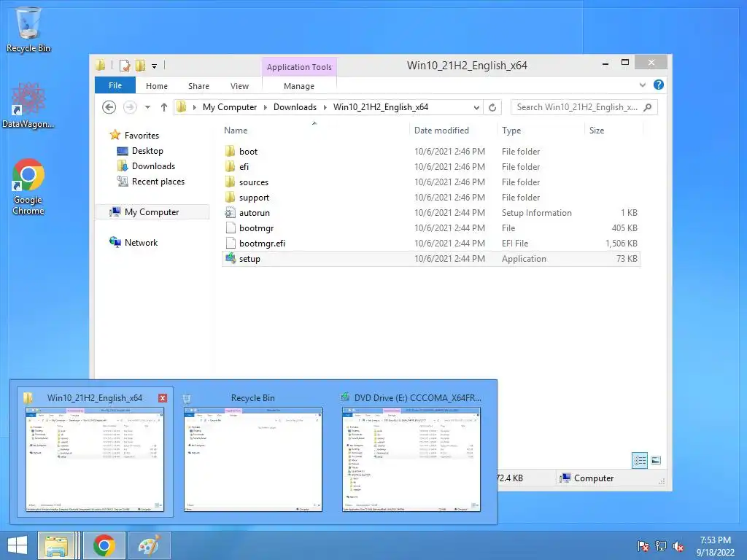Image resolution: width=747 pixels, height=560 pixels.
Task: Switch to large icons view layout
Action: pyautogui.click(x=656, y=460)
